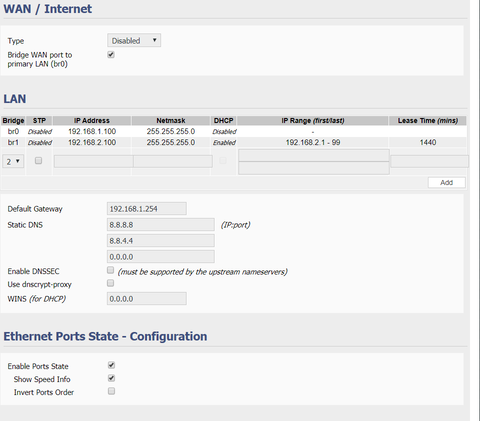This screenshot has width=480, height=421.
Task: Click the new bridge IP Address field
Action: (x=94, y=161)
